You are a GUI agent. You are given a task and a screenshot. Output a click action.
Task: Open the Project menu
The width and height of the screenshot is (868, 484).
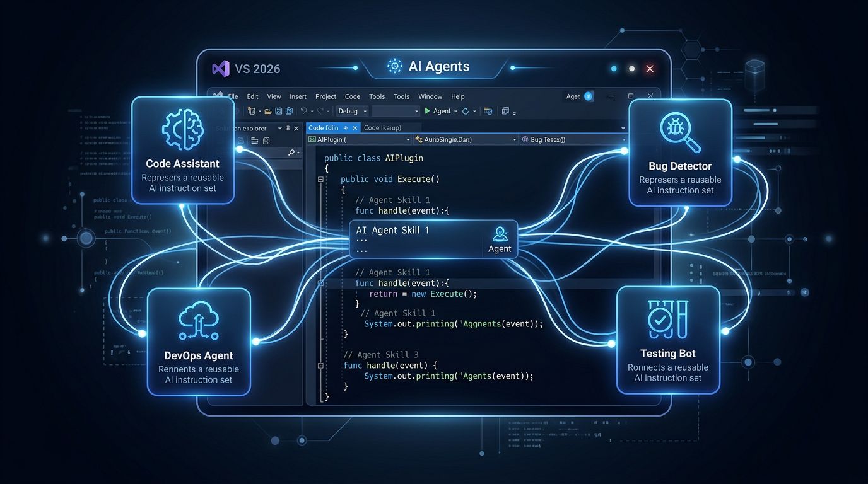pyautogui.click(x=325, y=96)
